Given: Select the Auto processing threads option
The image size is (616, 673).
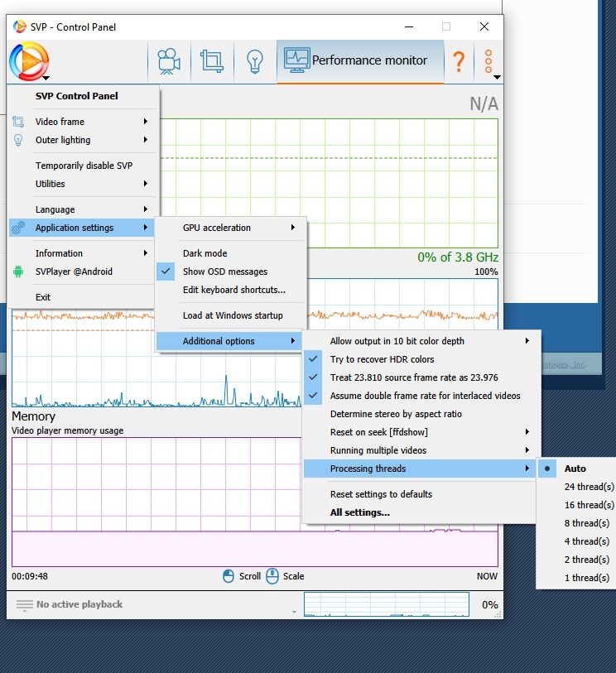Looking at the screenshot, I should [575, 469].
